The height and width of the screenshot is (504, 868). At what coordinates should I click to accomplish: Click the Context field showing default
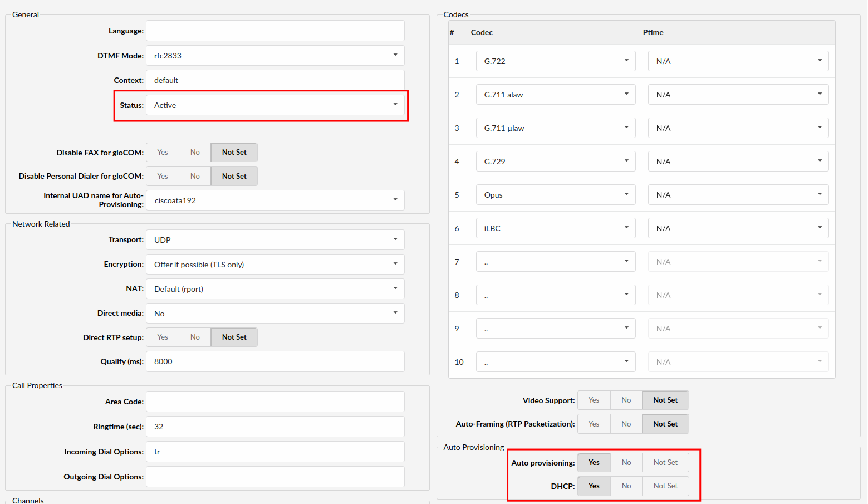tap(275, 80)
